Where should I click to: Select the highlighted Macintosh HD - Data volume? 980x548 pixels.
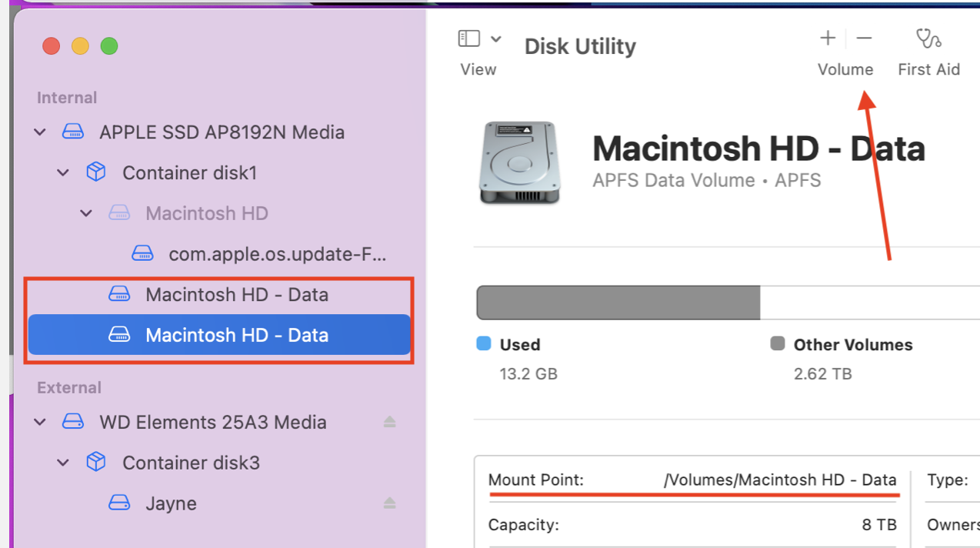(x=236, y=335)
